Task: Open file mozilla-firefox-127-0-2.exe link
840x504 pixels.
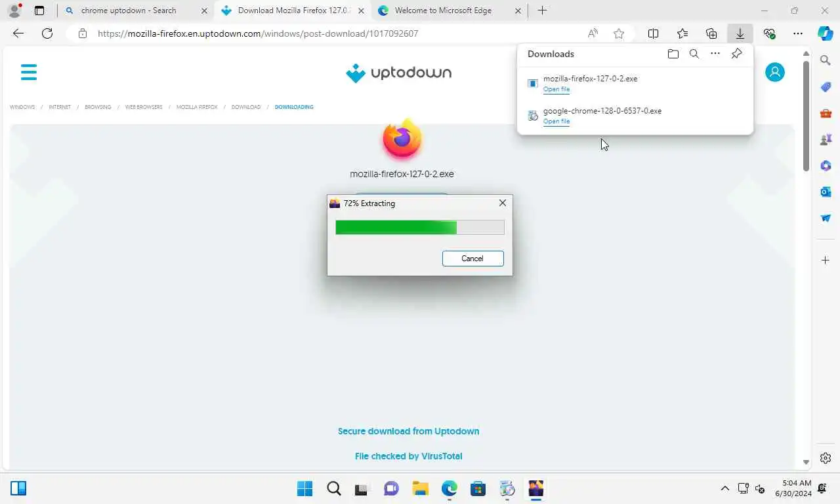Action: (x=556, y=89)
